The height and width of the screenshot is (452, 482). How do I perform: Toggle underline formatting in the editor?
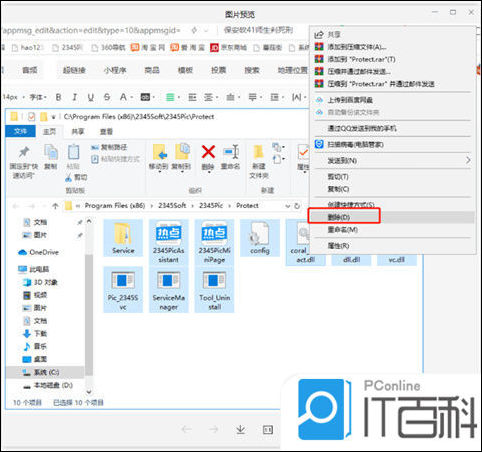point(91,97)
